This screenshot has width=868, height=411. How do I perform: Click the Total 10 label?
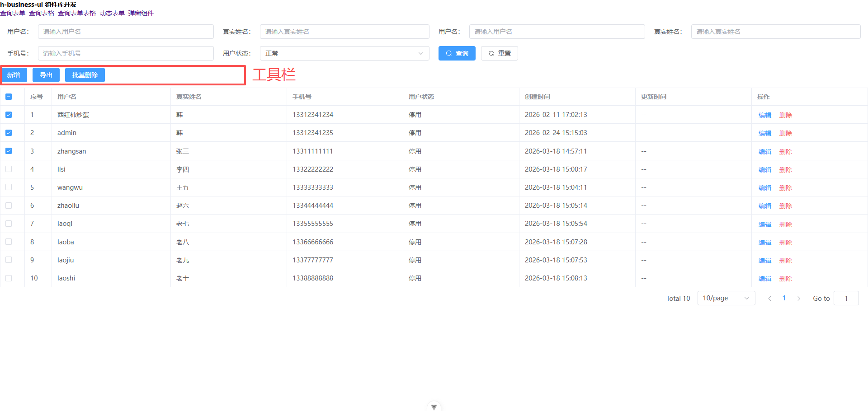pos(678,299)
